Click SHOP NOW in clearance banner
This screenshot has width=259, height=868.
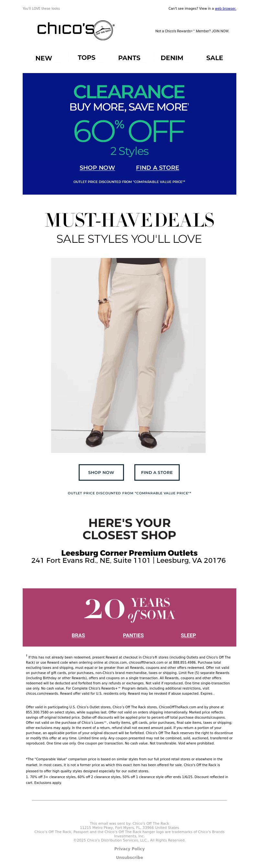[x=97, y=168]
